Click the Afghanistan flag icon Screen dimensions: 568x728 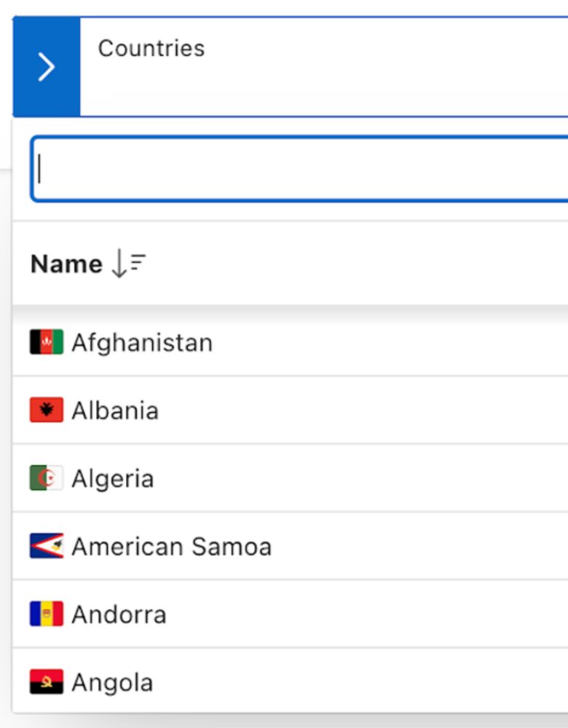pyautogui.click(x=47, y=341)
